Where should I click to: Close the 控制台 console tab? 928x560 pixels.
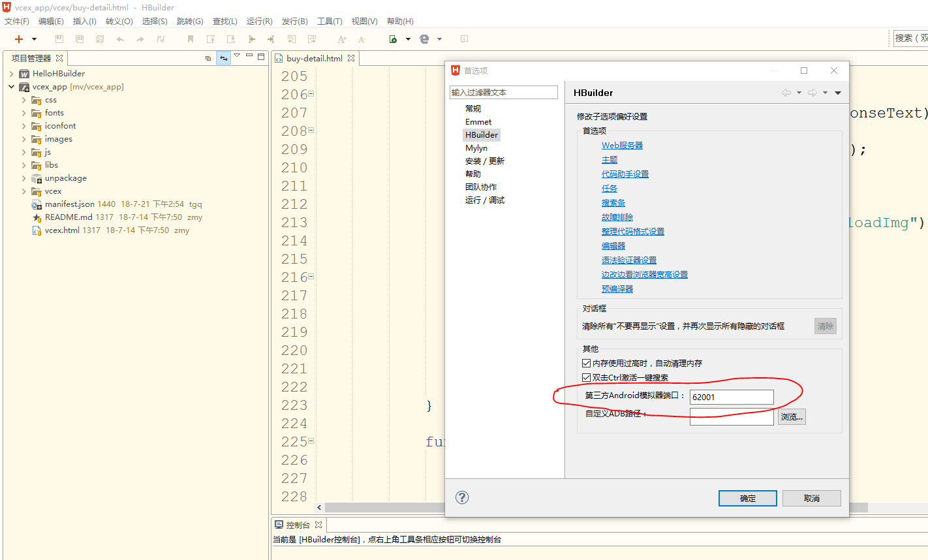click(x=318, y=525)
